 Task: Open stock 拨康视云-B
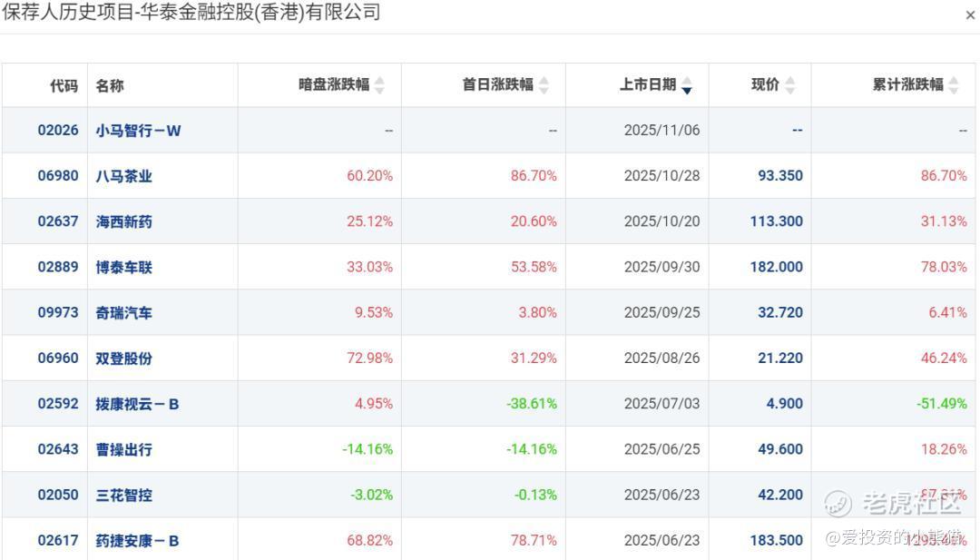pyautogui.click(x=138, y=405)
